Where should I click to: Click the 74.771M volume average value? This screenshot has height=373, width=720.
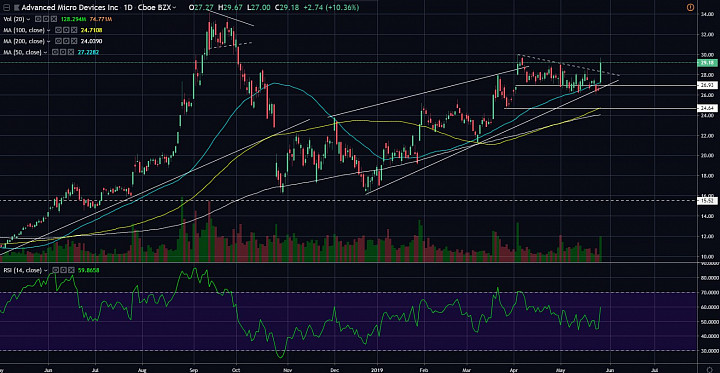coord(101,19)
